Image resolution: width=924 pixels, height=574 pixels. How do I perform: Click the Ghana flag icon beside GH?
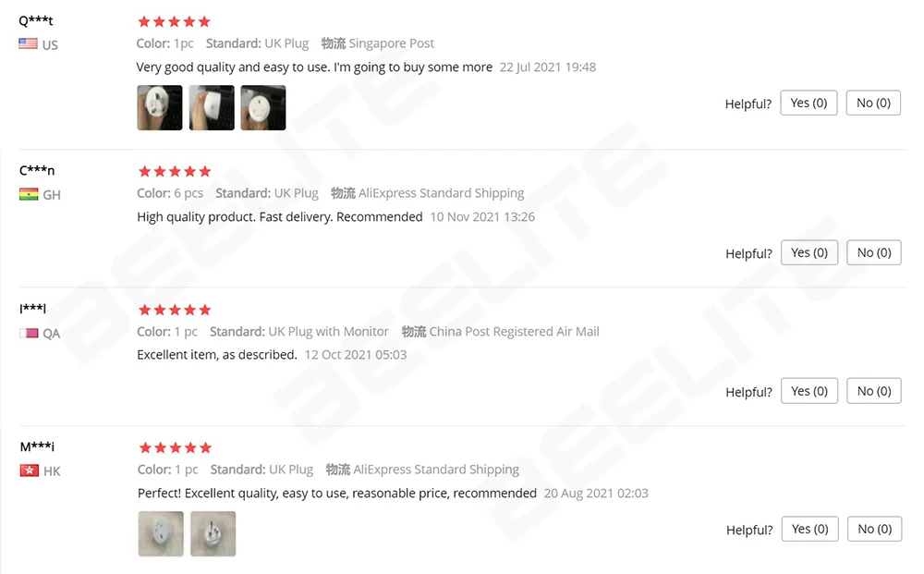point(29,194)
